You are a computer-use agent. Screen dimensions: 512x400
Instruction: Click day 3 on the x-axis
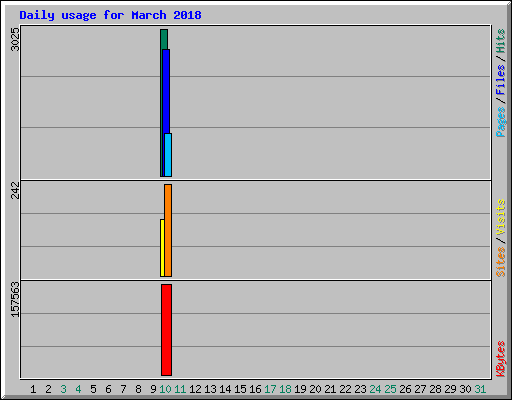(63, 389)
